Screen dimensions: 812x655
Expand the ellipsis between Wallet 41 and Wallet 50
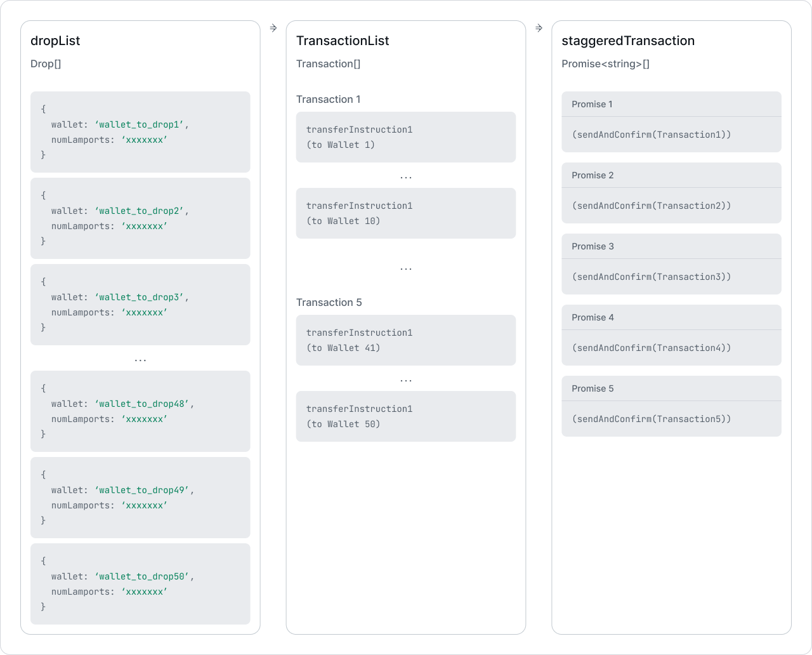click(406, 380)
